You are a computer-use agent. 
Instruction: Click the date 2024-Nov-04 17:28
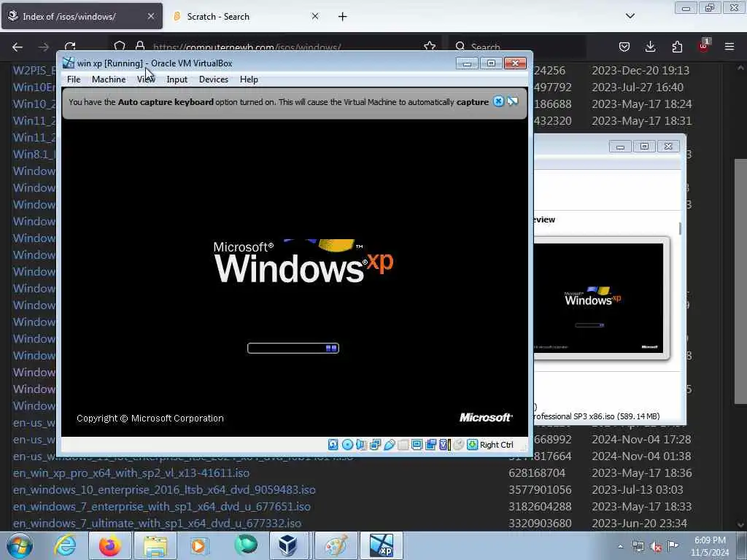tap(641, 439)
